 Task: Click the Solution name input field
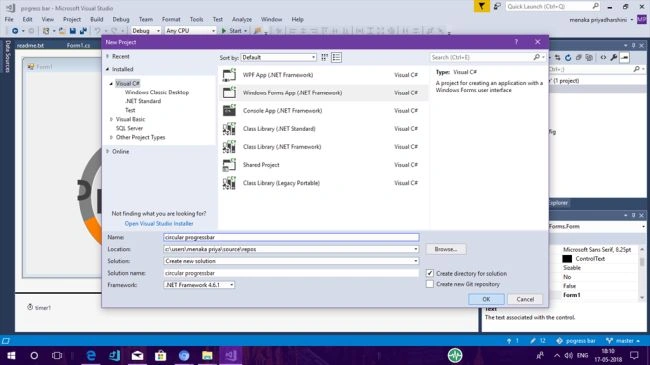click(x=291, y=273)
